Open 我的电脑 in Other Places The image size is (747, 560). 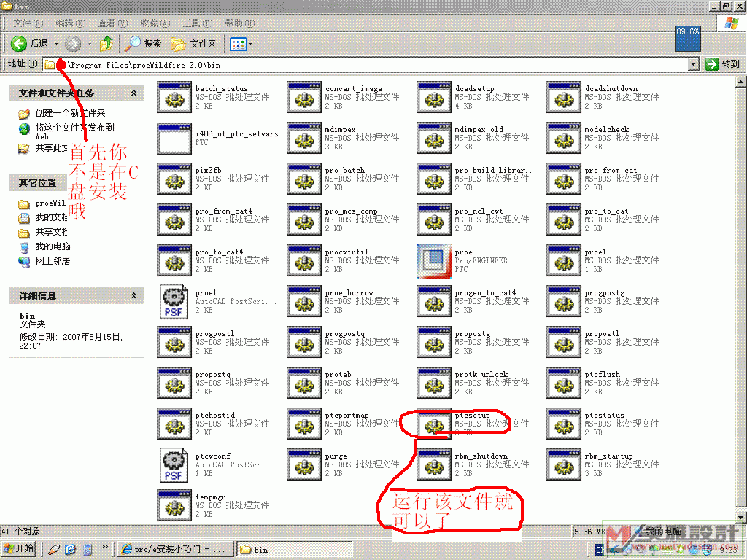click(53, 246)
